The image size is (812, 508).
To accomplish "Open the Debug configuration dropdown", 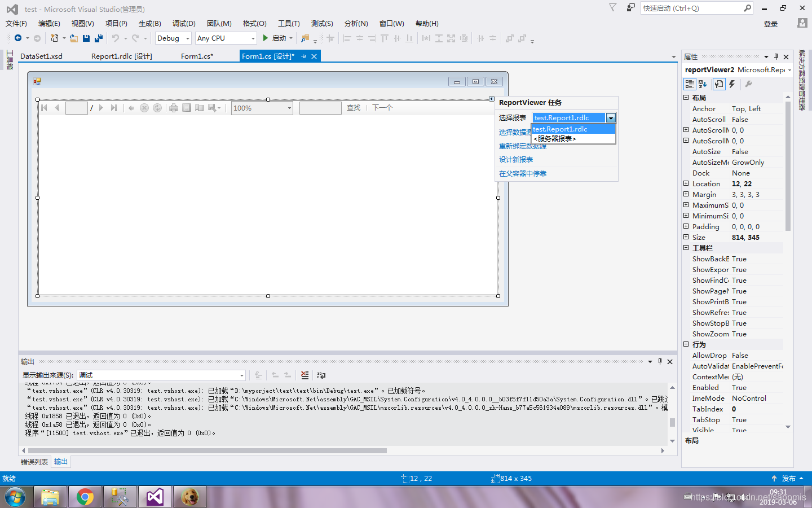I will point(174,38).
